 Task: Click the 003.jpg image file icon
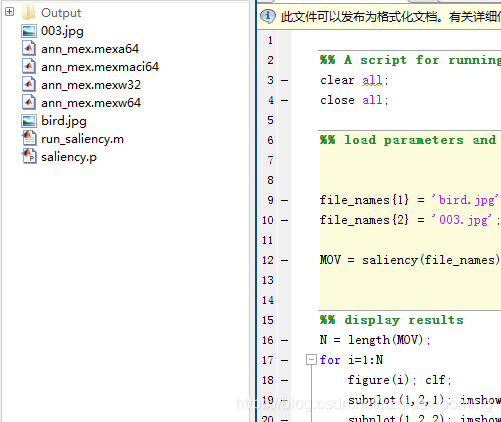(29, 31)
